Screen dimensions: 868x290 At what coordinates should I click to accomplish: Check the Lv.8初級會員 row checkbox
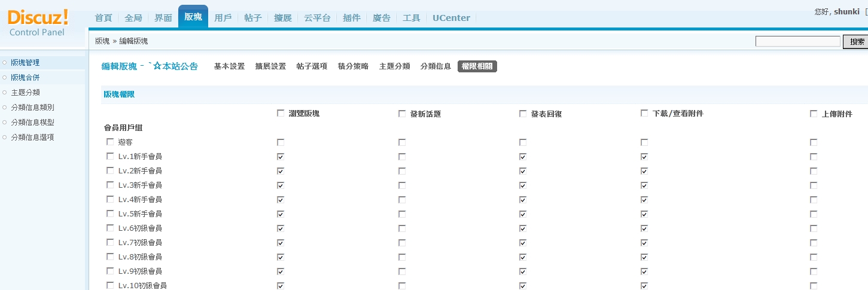[x=109, y=257]
